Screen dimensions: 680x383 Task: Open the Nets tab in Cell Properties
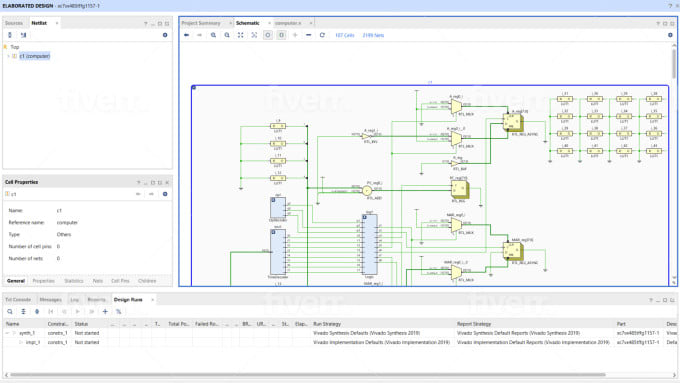coord(98,281)
